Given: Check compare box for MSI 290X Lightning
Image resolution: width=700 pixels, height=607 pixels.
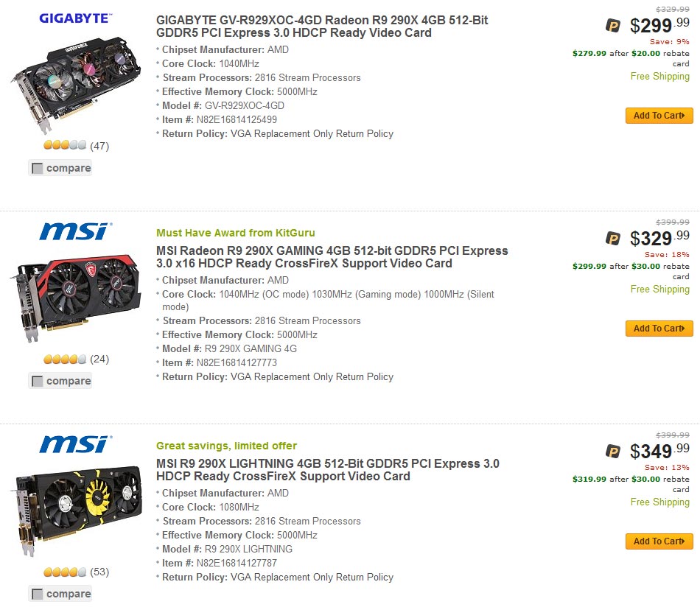Looking at the screenshot, I should (38, 594).
